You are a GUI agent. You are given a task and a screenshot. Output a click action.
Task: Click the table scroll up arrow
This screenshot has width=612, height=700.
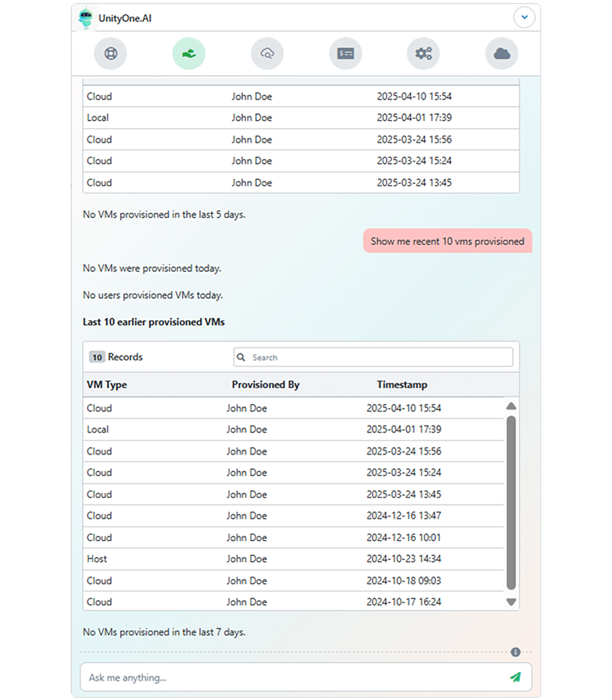511,406
